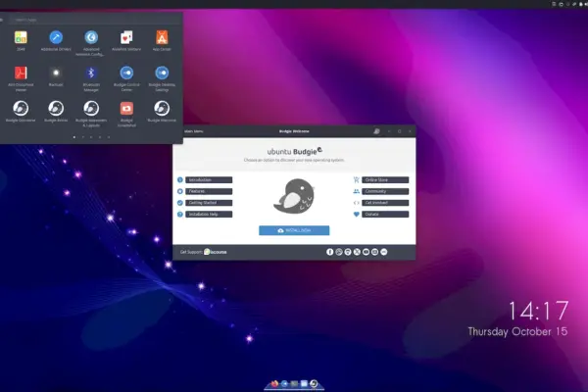Launch Firefox from the bottom dock
This screenshot has width=588, height=392.
click(274, 383)
